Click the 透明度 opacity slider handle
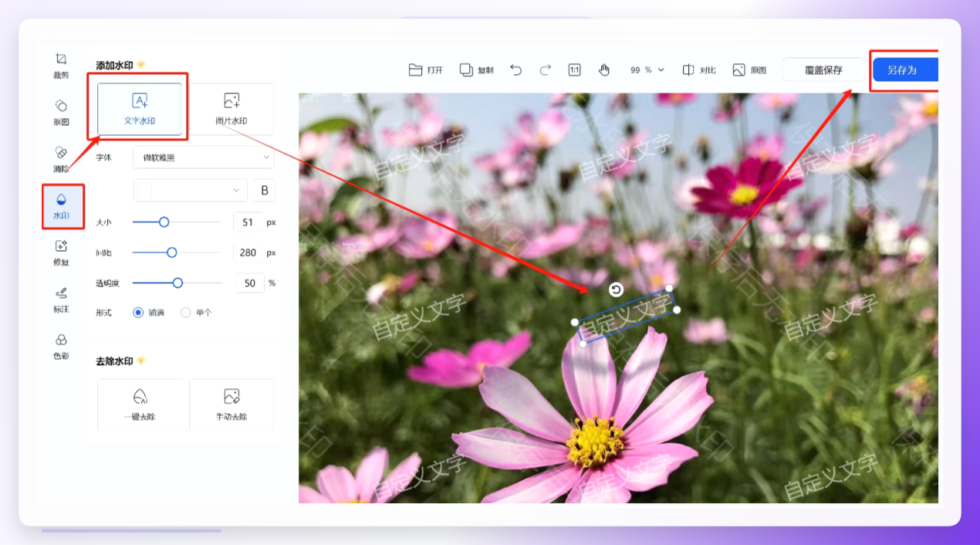 [177, 283]
